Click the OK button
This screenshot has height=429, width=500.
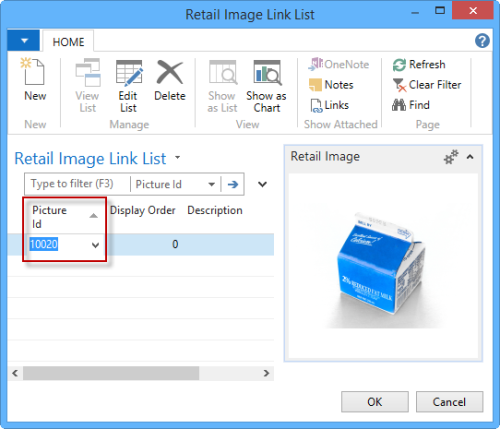(x=375, y=402)
